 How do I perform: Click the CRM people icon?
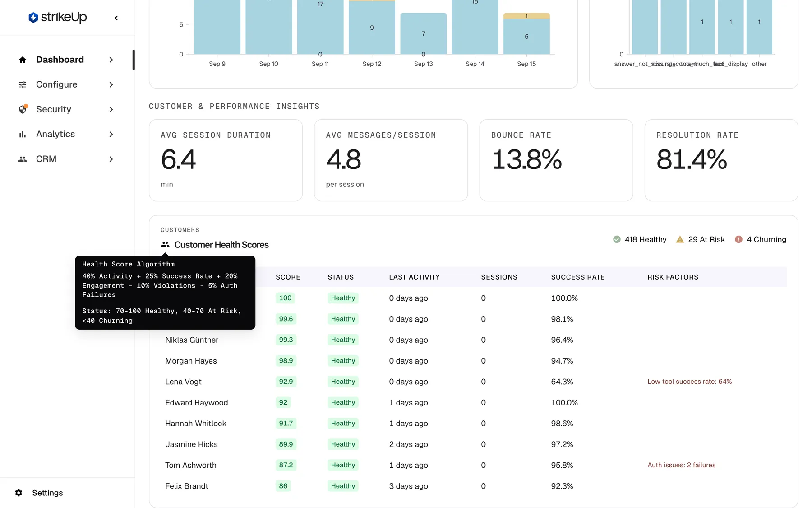coord(23,159)
